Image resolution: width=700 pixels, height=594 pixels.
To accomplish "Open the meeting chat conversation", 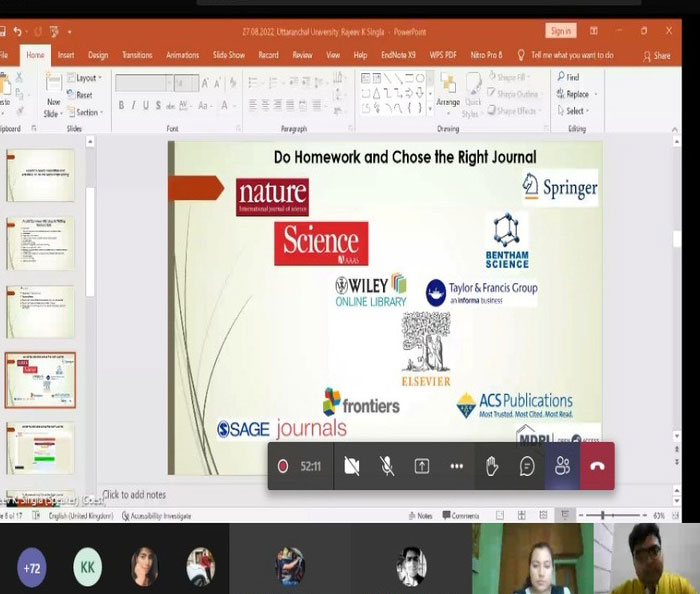I will [x=527, y=466].
